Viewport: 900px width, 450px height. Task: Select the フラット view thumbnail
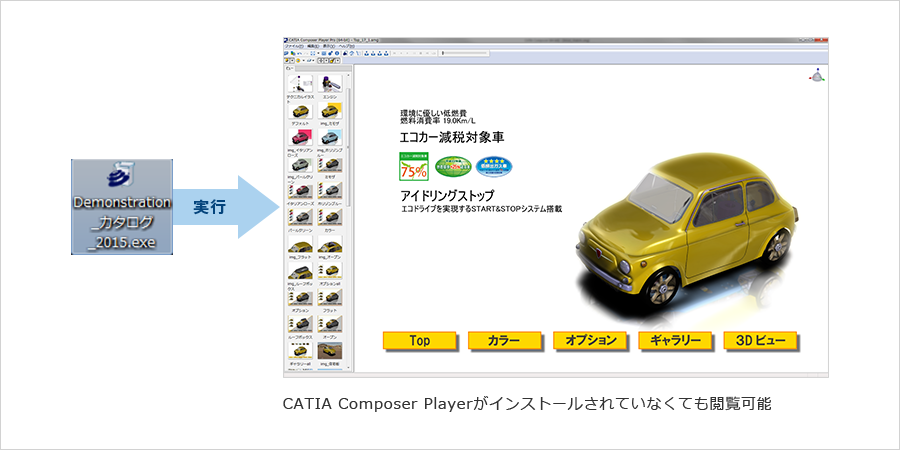tap(330, 297)
